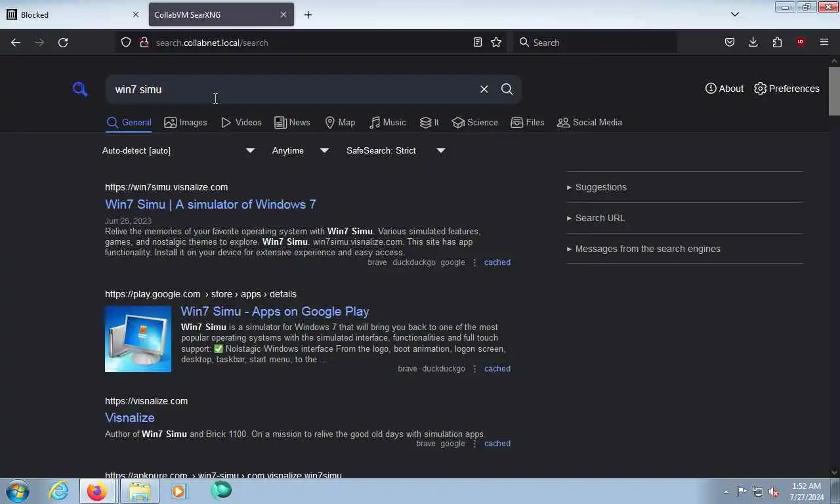Switch to the Science tab
The height and width of the screenshot is (504, 840).
coord(475,123)
